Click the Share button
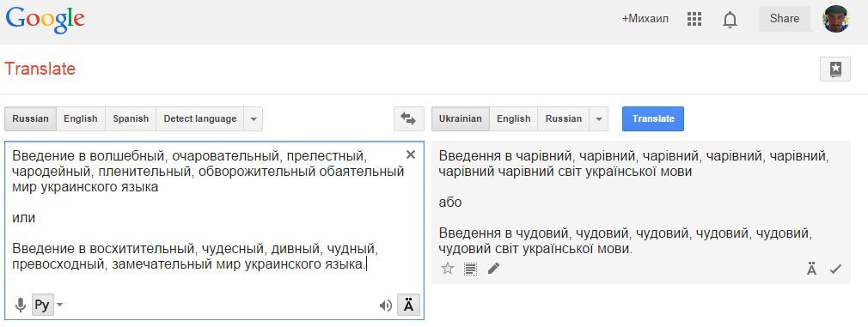This screenshot has height=327, width=868. 785,19
